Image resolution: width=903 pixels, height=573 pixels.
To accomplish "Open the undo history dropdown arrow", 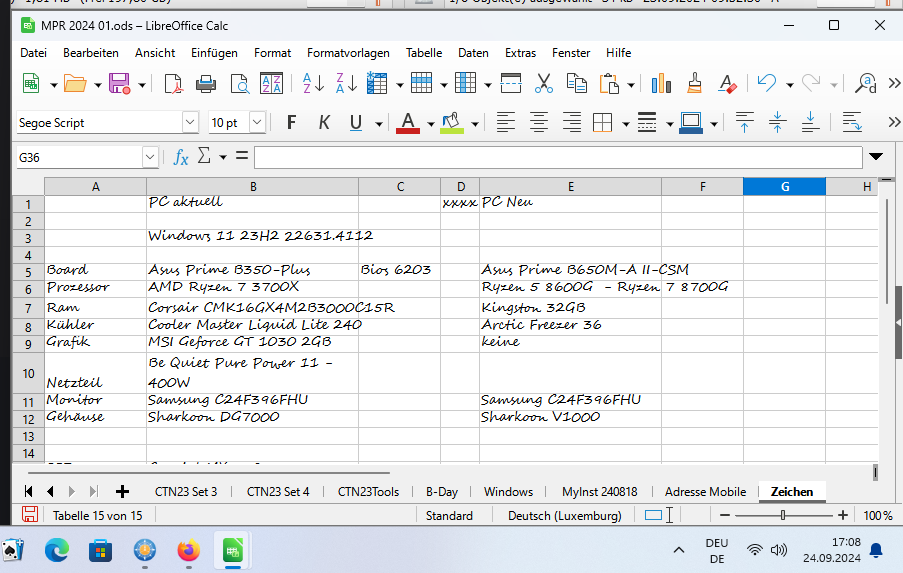I will coord(790,85).
